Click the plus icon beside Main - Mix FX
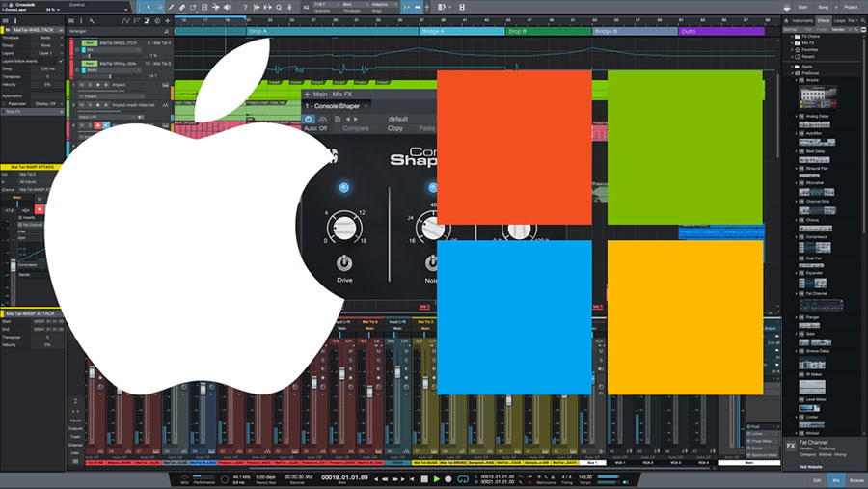The width and height of the screenshot is (868, 489). tap(308, 95)
